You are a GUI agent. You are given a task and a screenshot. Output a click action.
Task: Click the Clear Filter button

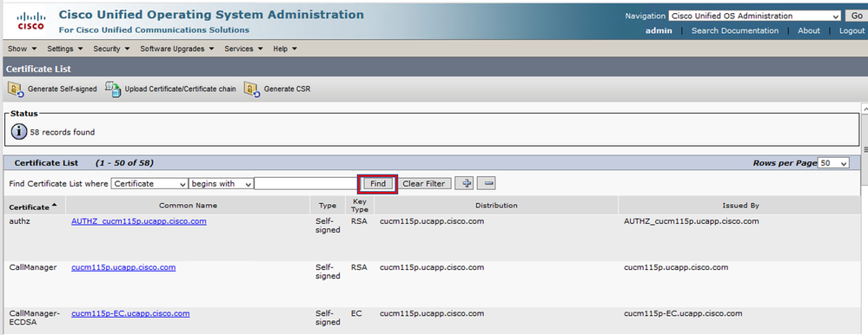coord(423,183)
